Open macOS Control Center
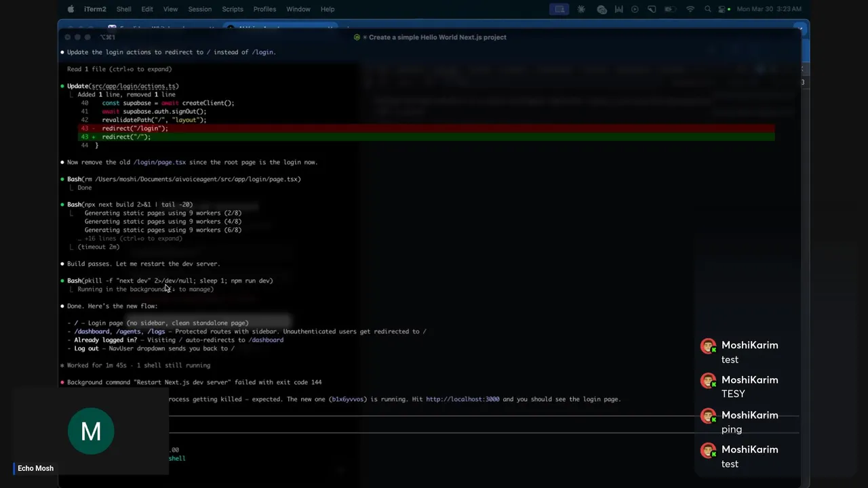 click(x=723, y=9)
